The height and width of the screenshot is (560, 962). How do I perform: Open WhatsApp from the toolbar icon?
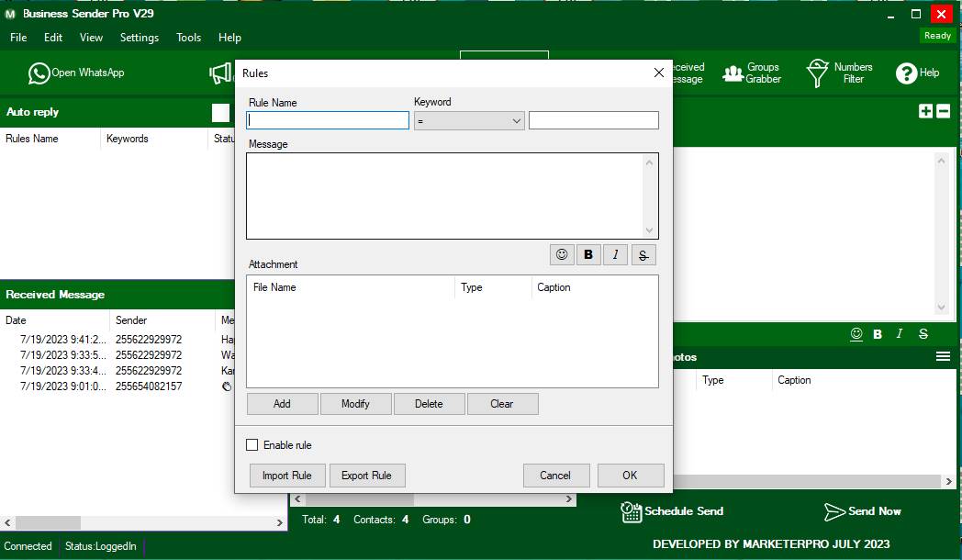(x=39, y=73)
